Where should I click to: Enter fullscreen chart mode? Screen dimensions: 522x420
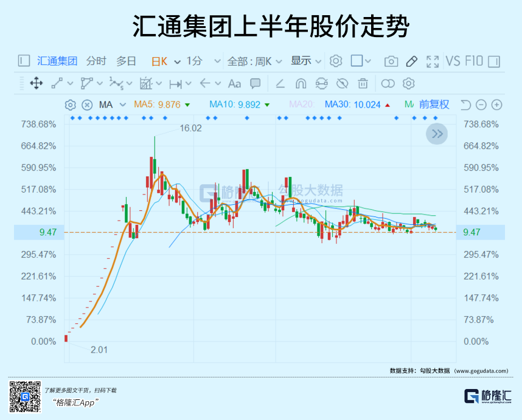point(433,61)
